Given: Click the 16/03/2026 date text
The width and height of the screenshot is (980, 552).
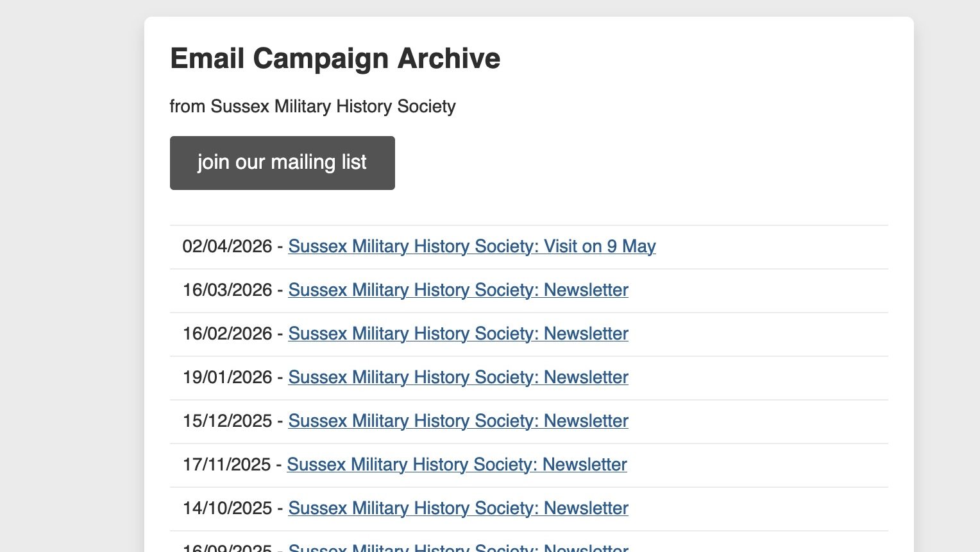Looking at the screenshot, I should click(x=227, y=290).
